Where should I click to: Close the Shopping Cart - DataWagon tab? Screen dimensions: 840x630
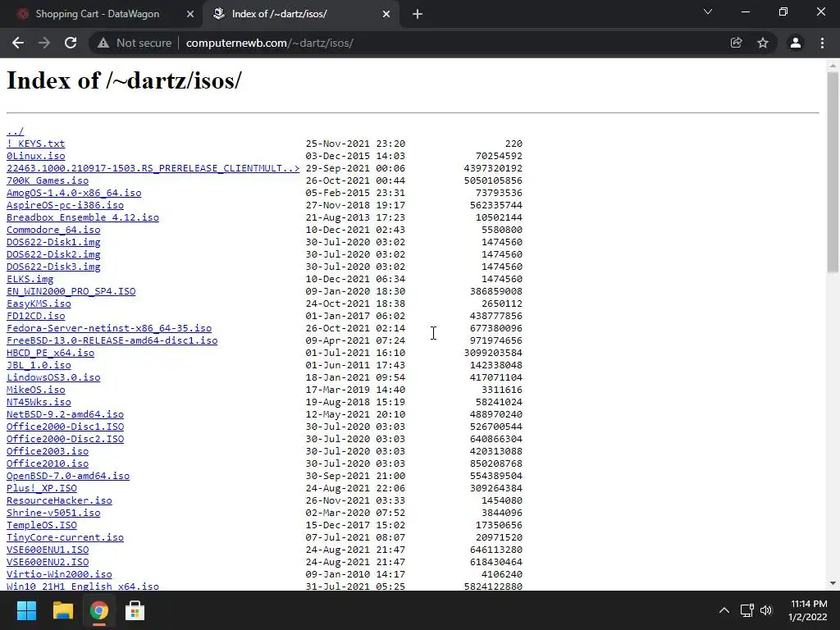189,14
